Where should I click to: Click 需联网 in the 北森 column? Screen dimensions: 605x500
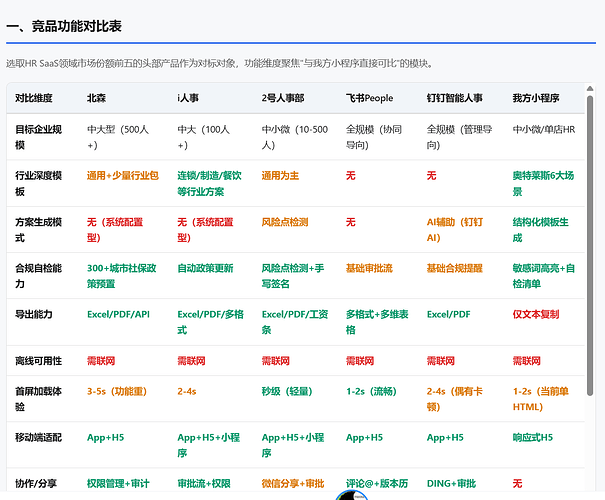click(x=101, y=361)
